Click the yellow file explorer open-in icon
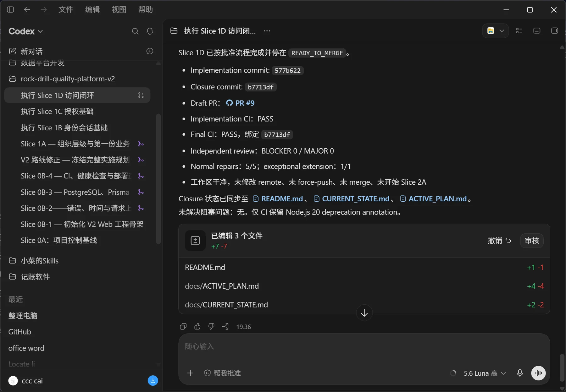This screenshot has width=566, height=392. [x=491, y=31]
